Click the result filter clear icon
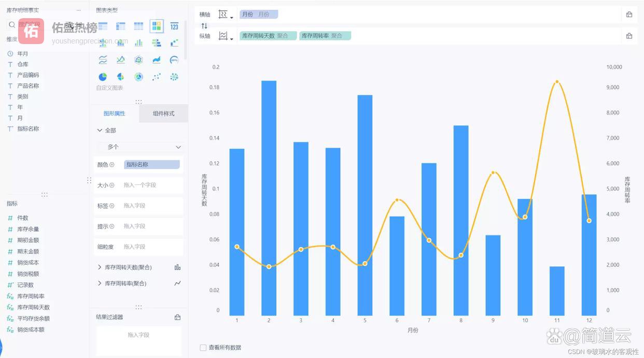Image resolution: width=644 pixels, height=358 pixels. [177, 317]
